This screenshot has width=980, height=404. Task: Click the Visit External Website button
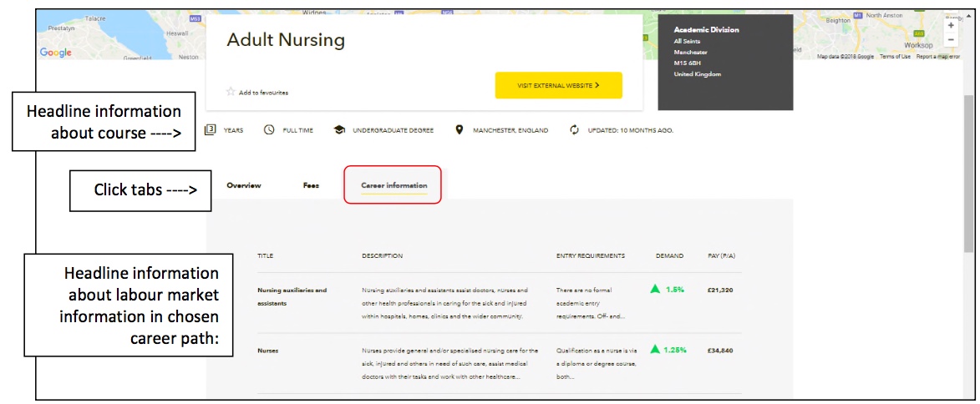click(559, 85)
